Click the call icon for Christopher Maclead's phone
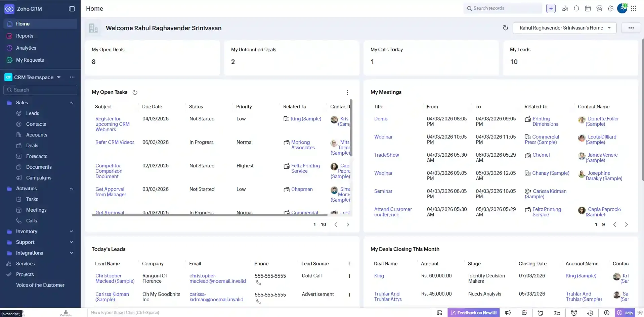This screenshot has width=644, height=317. point(258,282)
